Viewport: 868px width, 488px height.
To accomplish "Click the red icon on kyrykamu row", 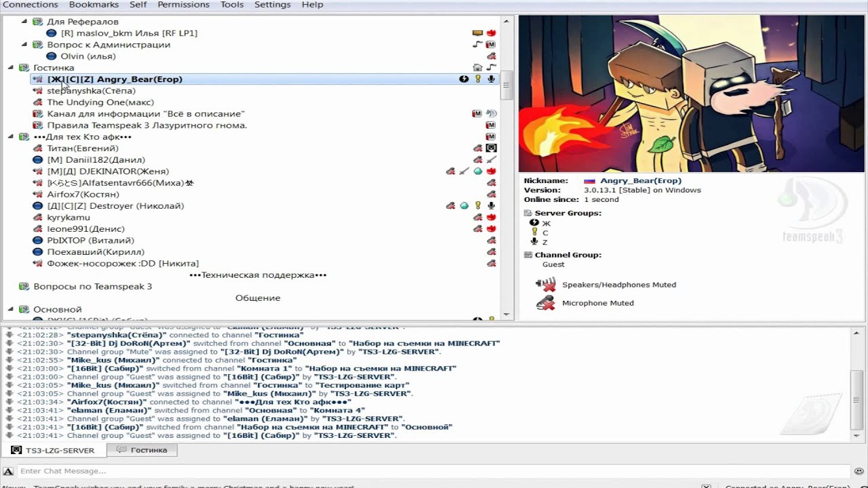I will [491, 218].
